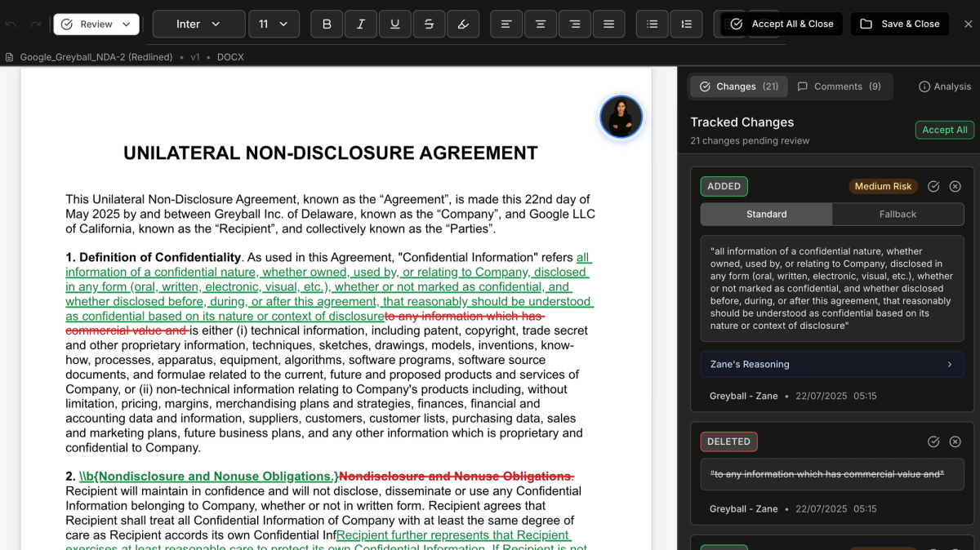Click the Comments speech bubble icon
This screenshot has height=550, width=980.
pos(803,86)
